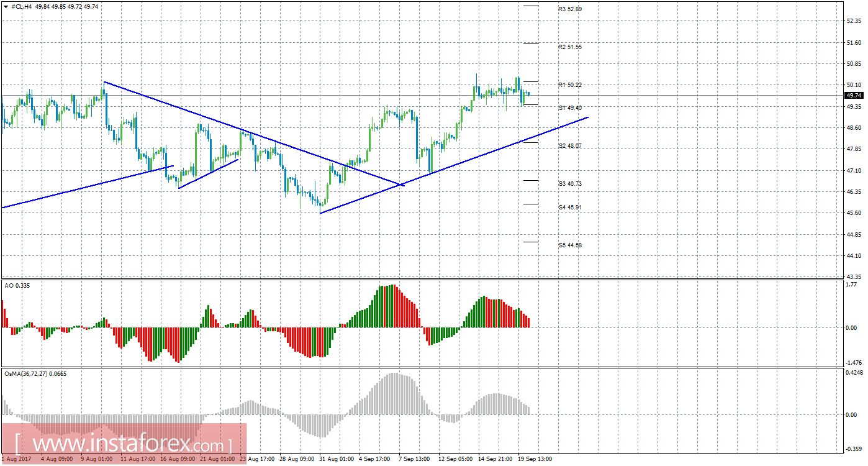868x466 pixels.
Task: Select the S1 49.40 support label
Action: 570,107
